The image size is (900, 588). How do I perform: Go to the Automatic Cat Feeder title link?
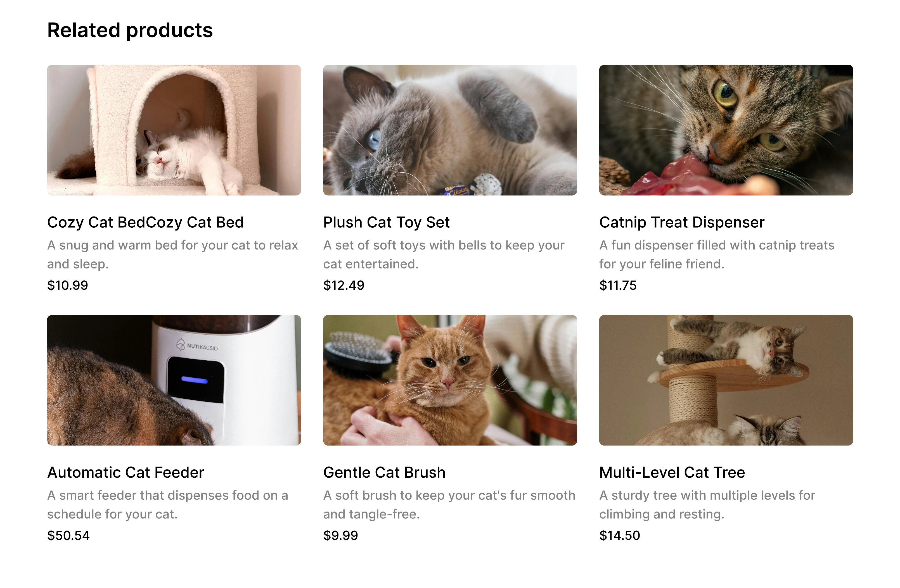pos(125,472)
